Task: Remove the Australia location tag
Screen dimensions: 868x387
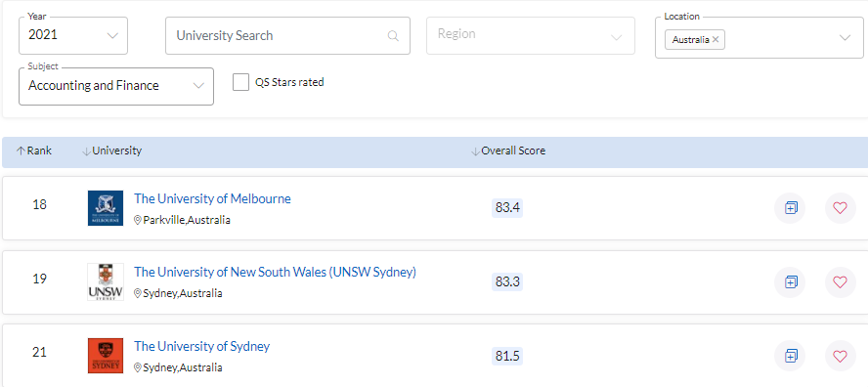Action: click(x=716, y=39)
